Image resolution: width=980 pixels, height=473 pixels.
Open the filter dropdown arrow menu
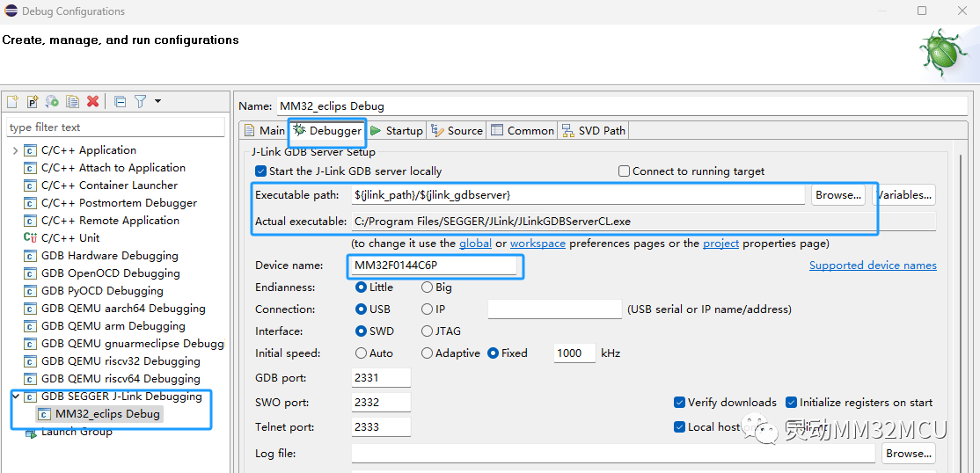click(x=157, y=102)
